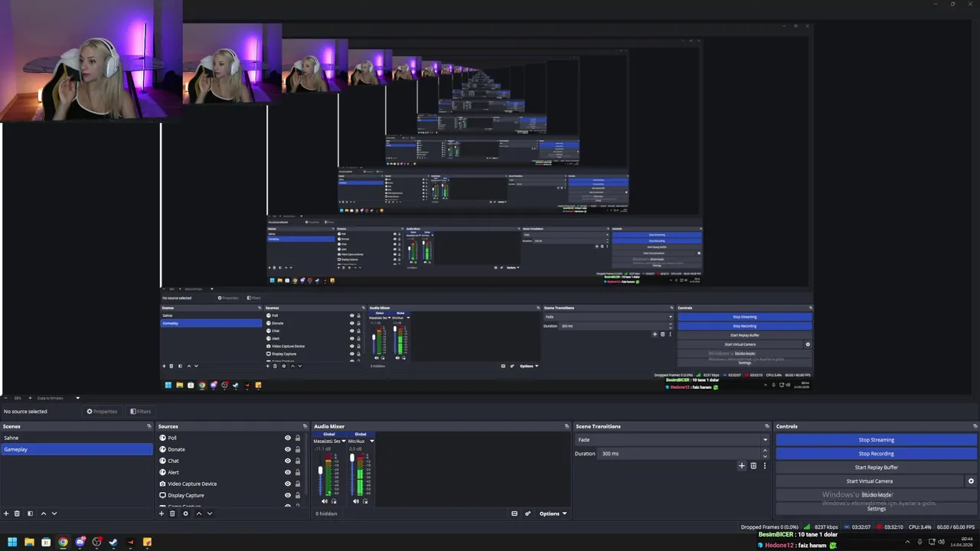Hide the Poll source
Viewport: 980px width, 551px height.
pyautogui.click(x=288, y=438)
